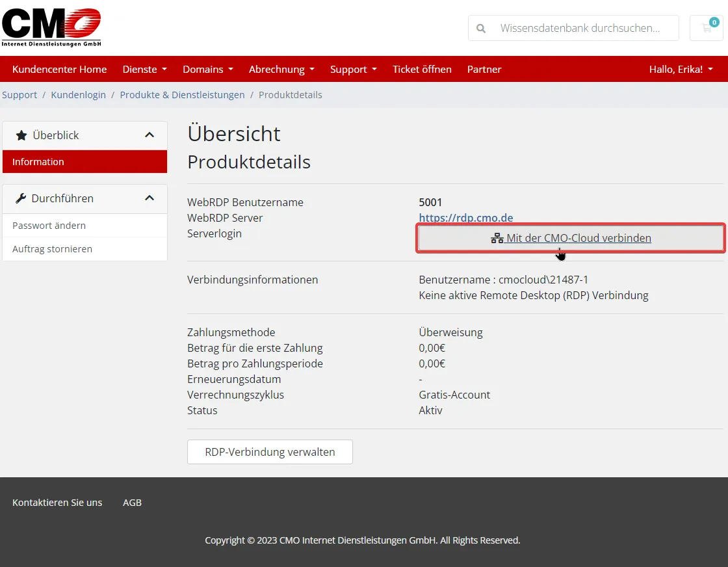
Task: Open the shopping cart icon
Action: tap(707, 28)
